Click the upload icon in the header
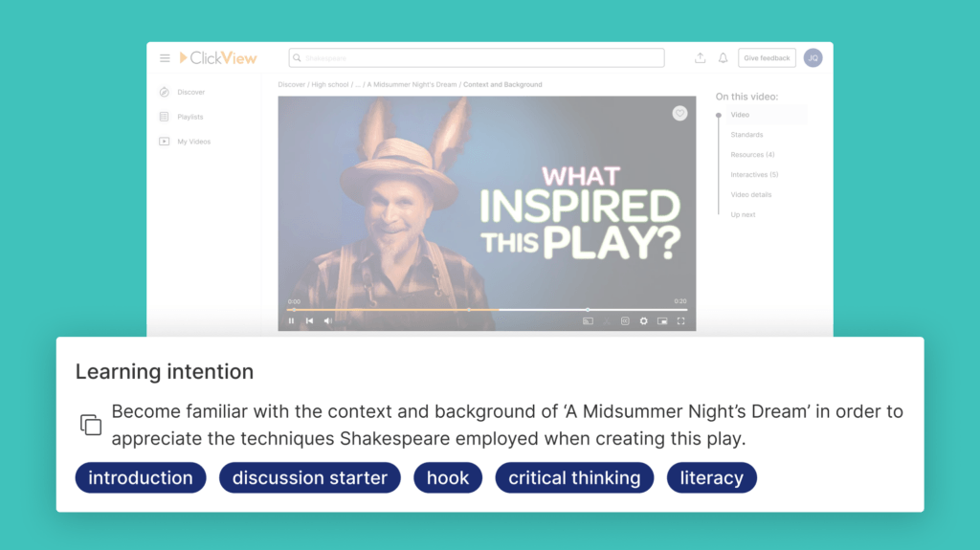Screen dimensions: 980x550 click(700, 58)
